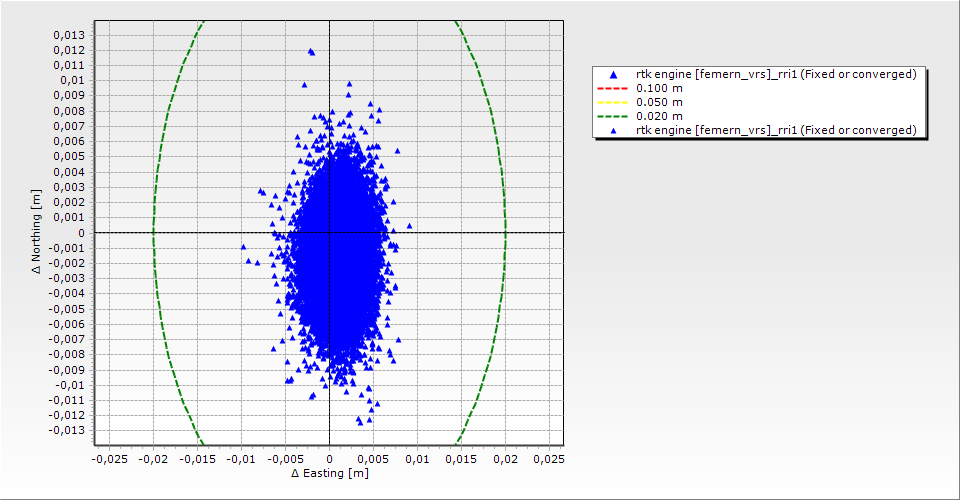The height and width of the screenshot is (500, 960).
Task: Click the origin where the zero axes cross
Action: click(329, 233)
